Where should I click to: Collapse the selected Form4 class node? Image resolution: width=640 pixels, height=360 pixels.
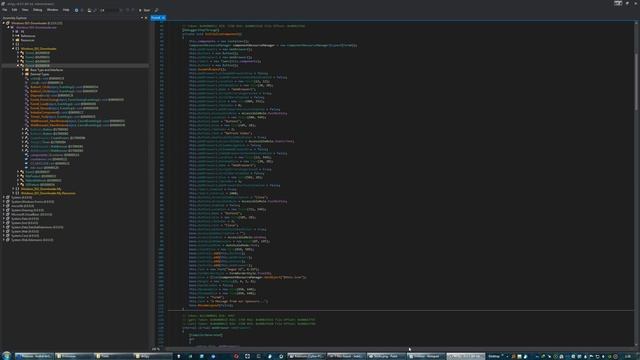click(18, 66)
